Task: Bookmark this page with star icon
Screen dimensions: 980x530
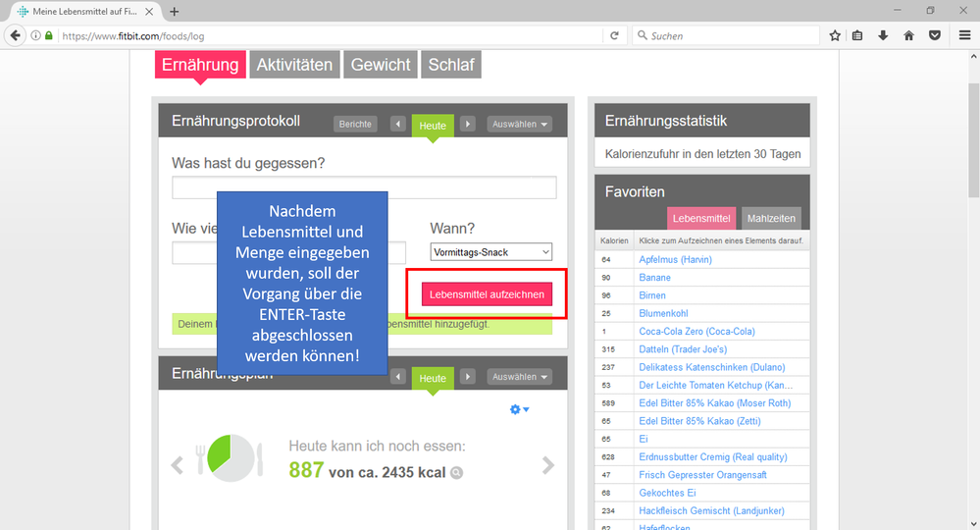Action: 835,35
